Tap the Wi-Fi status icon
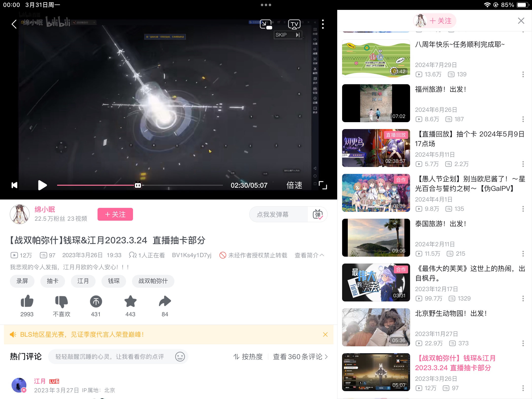The height and width of the screenshot is (399, 532). pos(487,5)
